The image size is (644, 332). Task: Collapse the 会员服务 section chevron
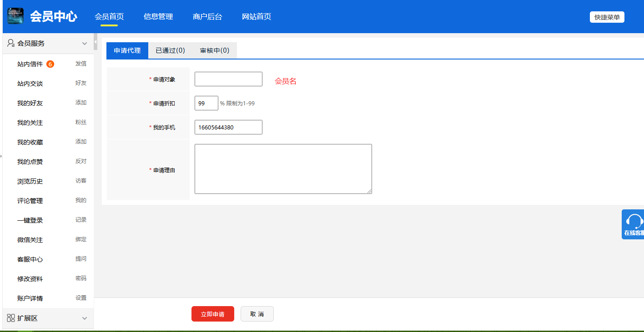click(x=84, y=44)
